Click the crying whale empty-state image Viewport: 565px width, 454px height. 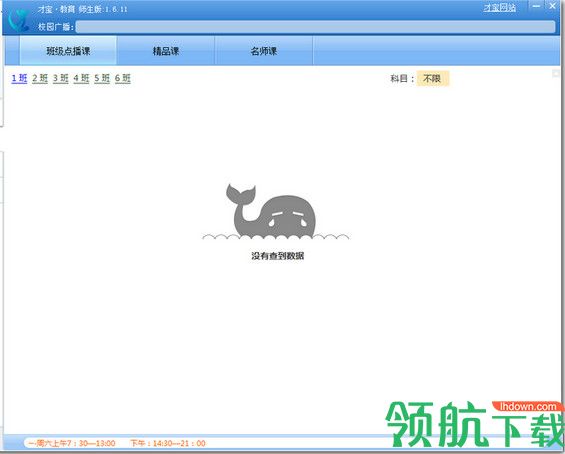tap(276, 212)
